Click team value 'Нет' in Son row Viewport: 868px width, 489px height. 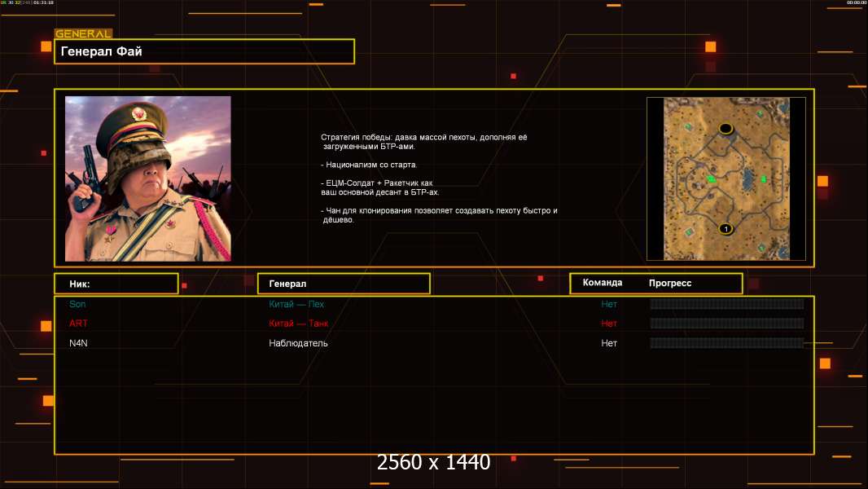pyautogui.click(x=609, y=304)
